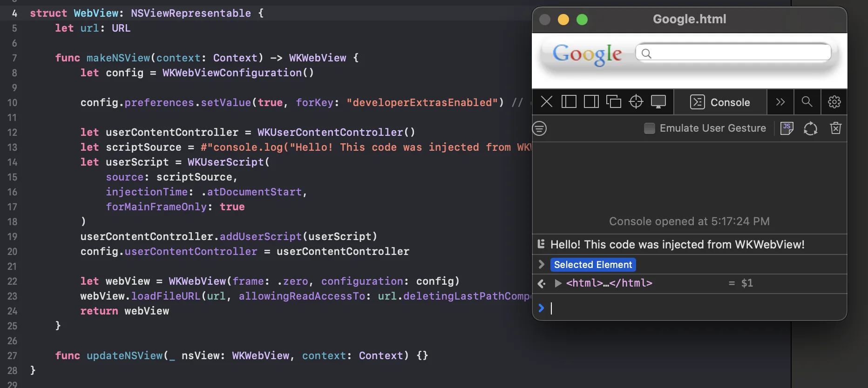The height and width of the screenshot is (388, 868).
Task: Detach inspector into separate window
Action: coord(614,102)
